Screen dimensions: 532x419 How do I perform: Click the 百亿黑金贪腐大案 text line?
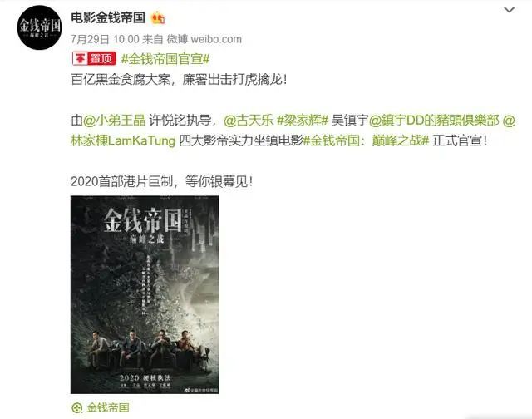click(179, 80)
